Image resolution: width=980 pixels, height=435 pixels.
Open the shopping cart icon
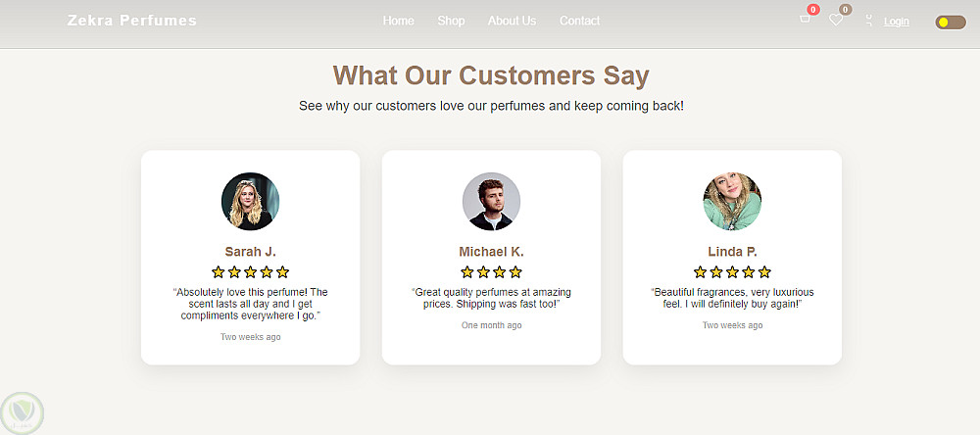tap(805, 20)
